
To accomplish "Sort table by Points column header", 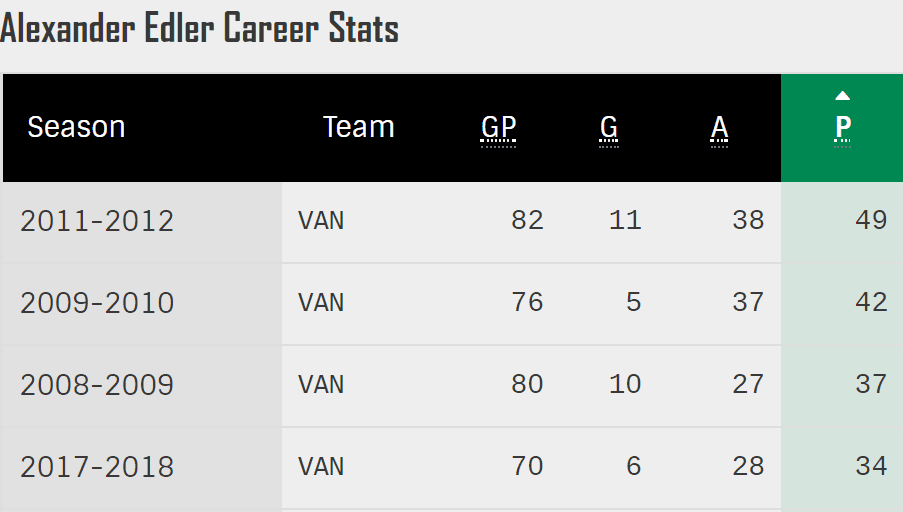I will pyautogui.click(x=843, y=128).
